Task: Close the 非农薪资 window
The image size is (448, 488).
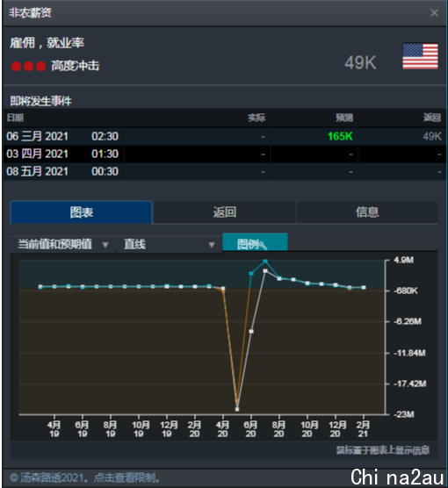Action: click(434, 13)
